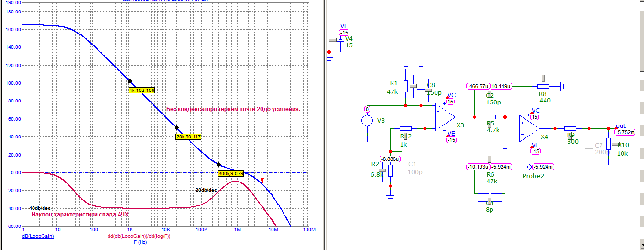Click the -5.752m output voltage tag
The height and width of the screenshot is (250, 644).
(x=625, y=132)
